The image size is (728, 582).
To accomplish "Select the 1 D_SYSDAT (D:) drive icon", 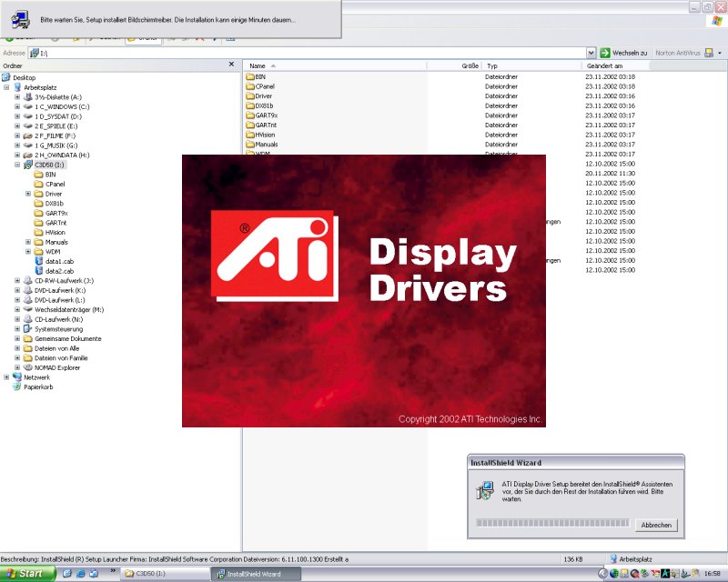I will tap(28, 116).
